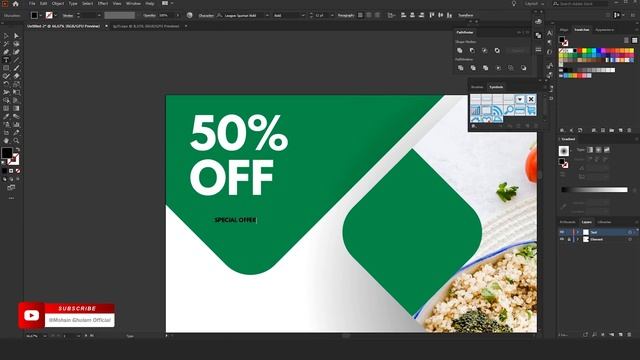The image size is (640, 360).
Task: Select the Selection tool (black arrow)
Action: click(6, 36)
